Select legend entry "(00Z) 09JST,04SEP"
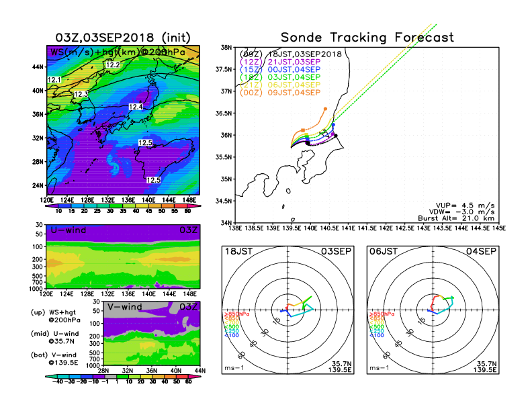The height and width of the screenshot is (411, 532). point(280,93)
